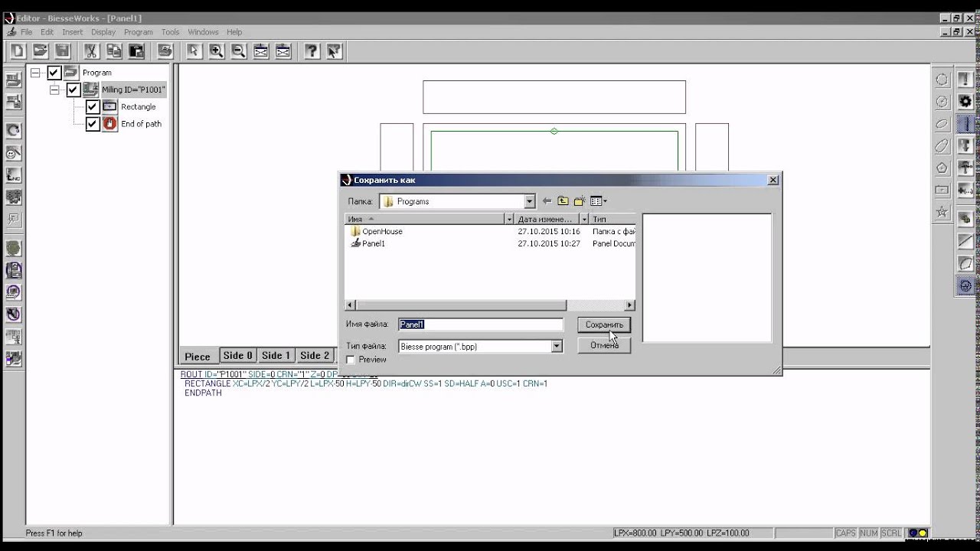
Task: Click the diagonal line tool icon
Action: 966,241
